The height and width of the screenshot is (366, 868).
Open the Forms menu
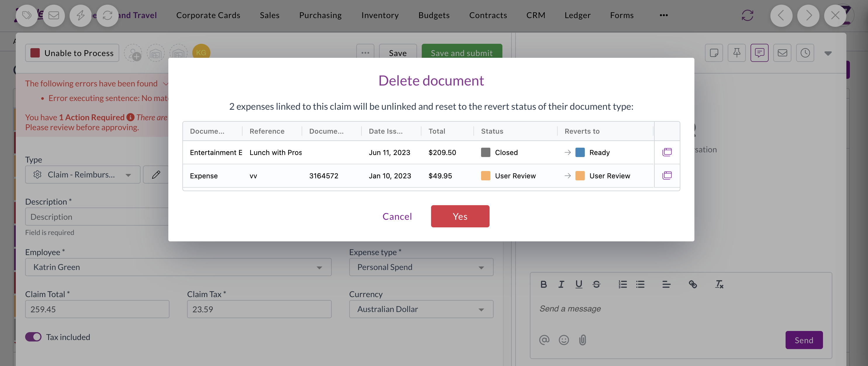coord(622,15)
